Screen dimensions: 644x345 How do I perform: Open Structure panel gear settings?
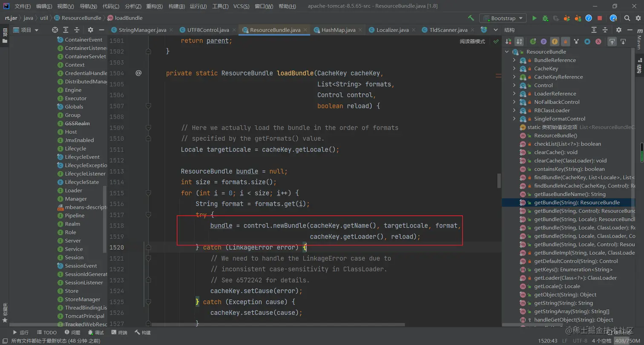619,30
